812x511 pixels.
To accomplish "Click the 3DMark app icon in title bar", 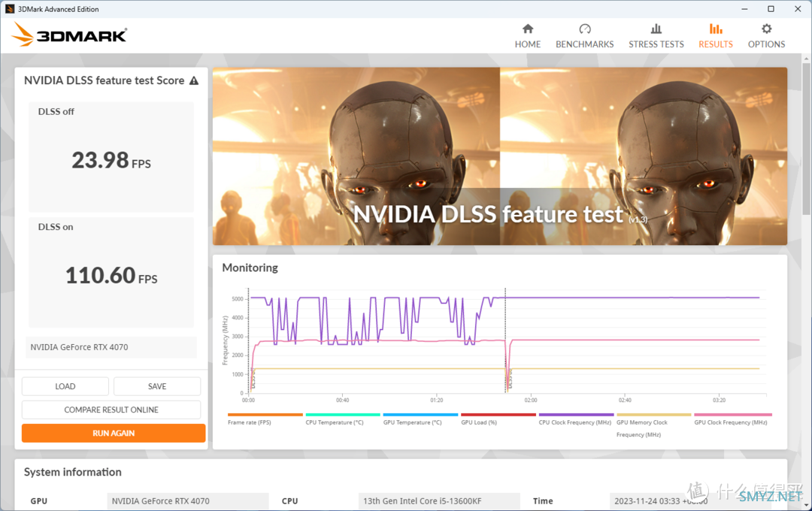I will (x=9, y=9).
